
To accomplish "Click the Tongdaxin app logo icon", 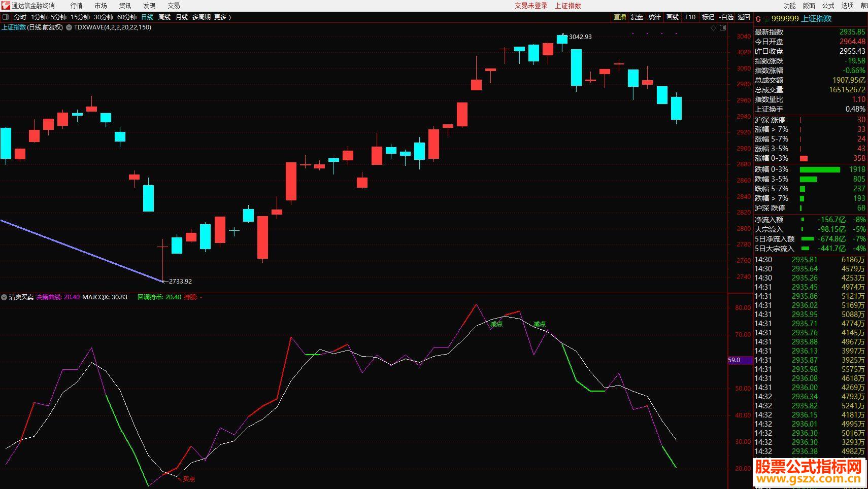I will pyautogui.click(x=6, y=6).
